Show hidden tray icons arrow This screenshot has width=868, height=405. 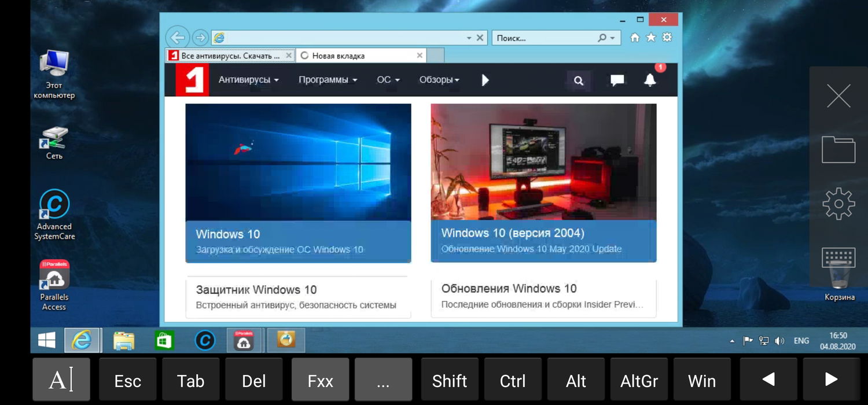click(732, 341)
